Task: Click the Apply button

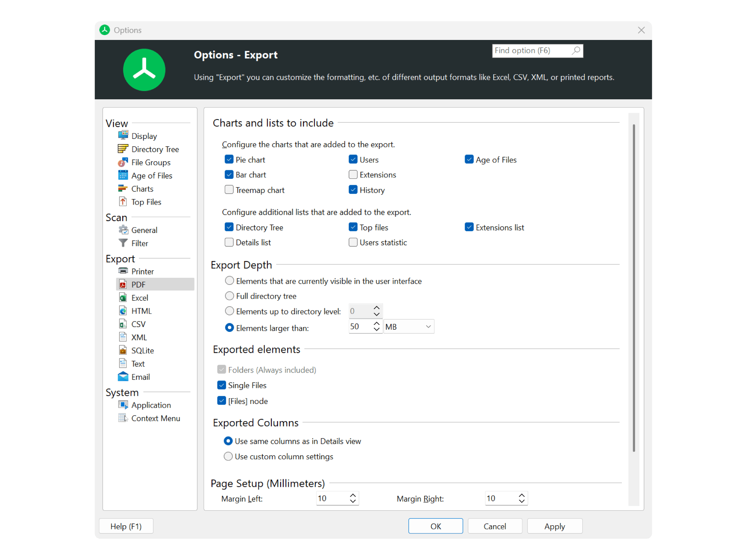Action: point(555,526)
